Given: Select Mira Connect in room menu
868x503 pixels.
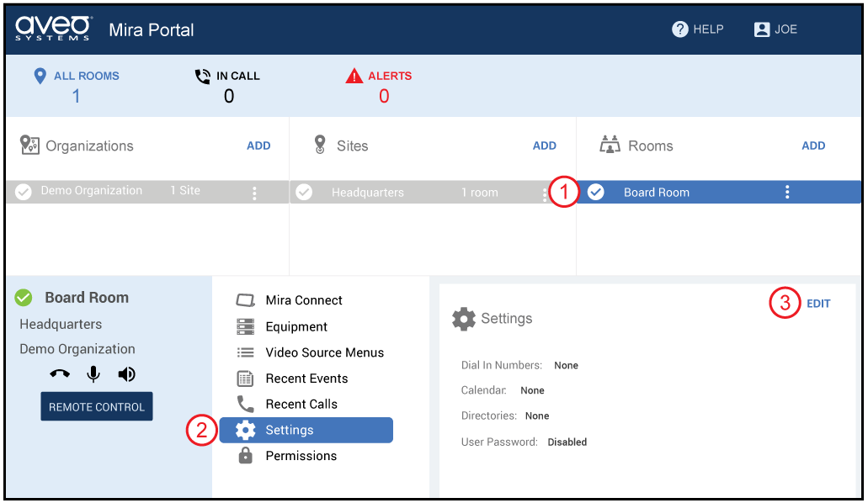Looking at the screenshot, I should click(303, 300).
